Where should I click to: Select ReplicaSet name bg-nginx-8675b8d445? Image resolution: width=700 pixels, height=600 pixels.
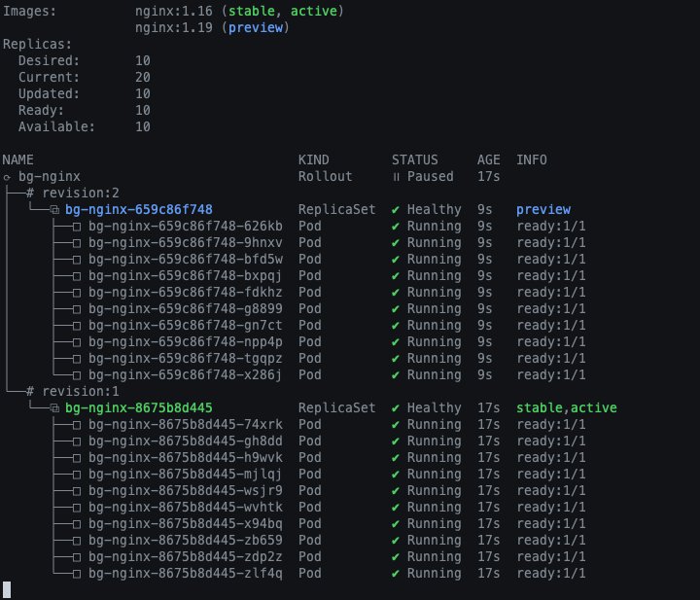(x=139, y=407)
